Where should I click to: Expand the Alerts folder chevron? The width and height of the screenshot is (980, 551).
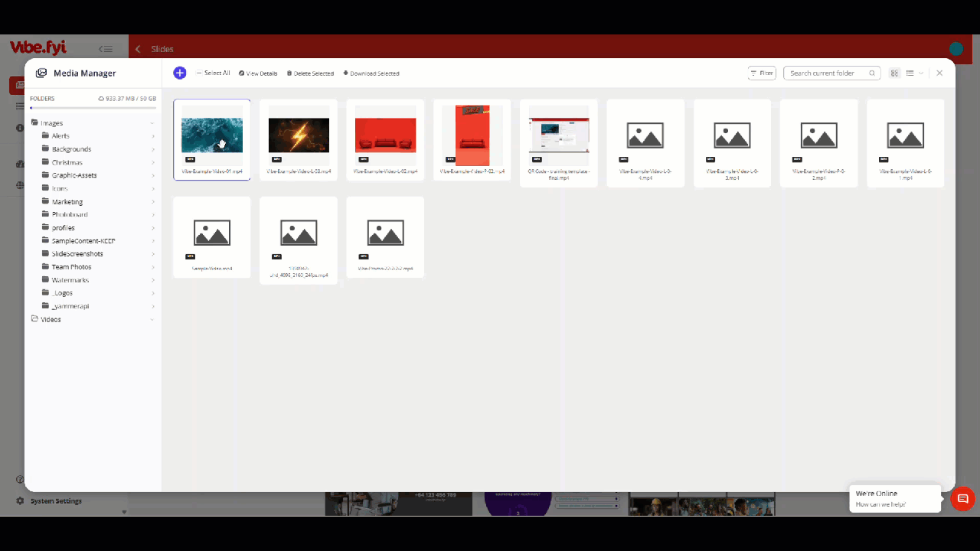(x=153, y=136)
